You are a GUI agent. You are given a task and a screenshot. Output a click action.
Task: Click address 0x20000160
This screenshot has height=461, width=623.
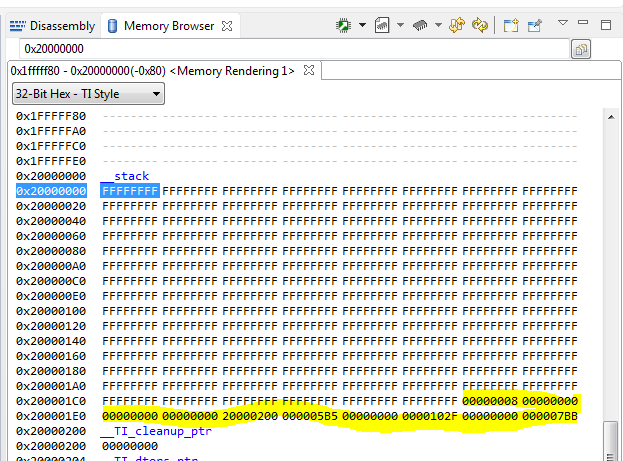(51, 356)
